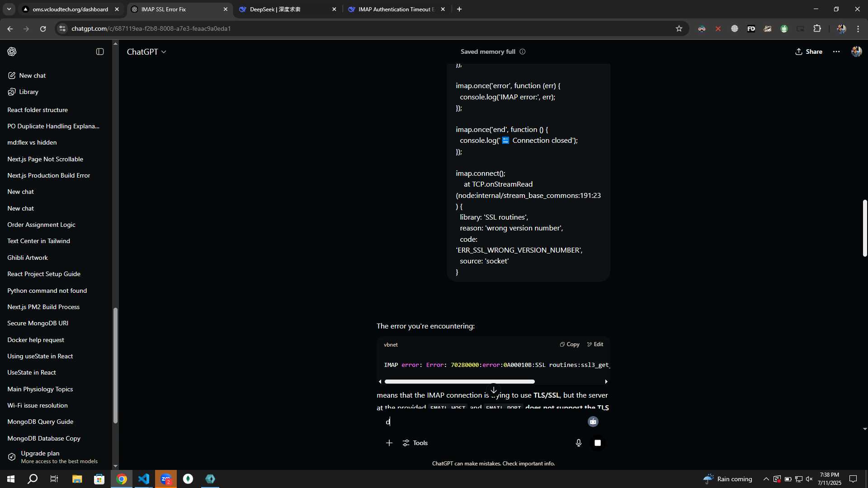Image resolution: width=868 pixels, height=488 pixels.
Task: Open Wi-Fi issue resolution chat
Action: [38, 405]
